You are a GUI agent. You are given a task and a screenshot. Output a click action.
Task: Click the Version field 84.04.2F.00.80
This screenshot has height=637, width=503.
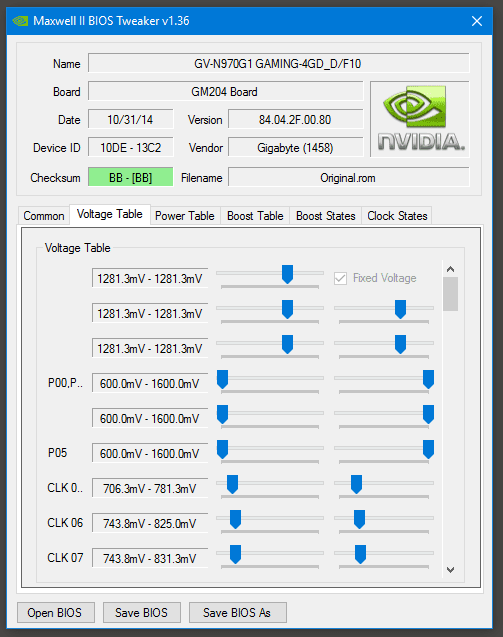click(x=295, y=119)
